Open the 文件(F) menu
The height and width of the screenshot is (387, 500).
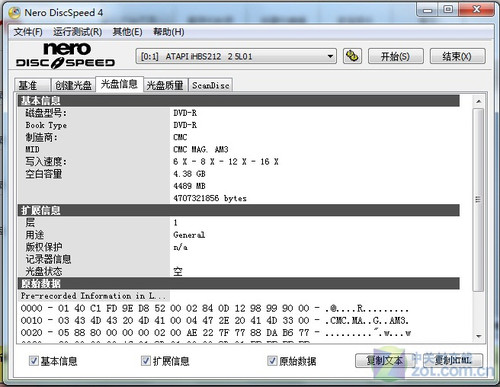point(28,32)
